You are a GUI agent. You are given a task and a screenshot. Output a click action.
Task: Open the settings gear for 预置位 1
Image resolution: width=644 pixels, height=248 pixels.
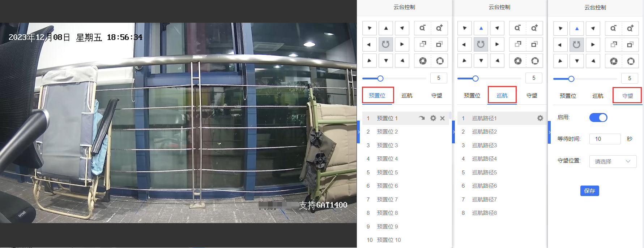433,118
